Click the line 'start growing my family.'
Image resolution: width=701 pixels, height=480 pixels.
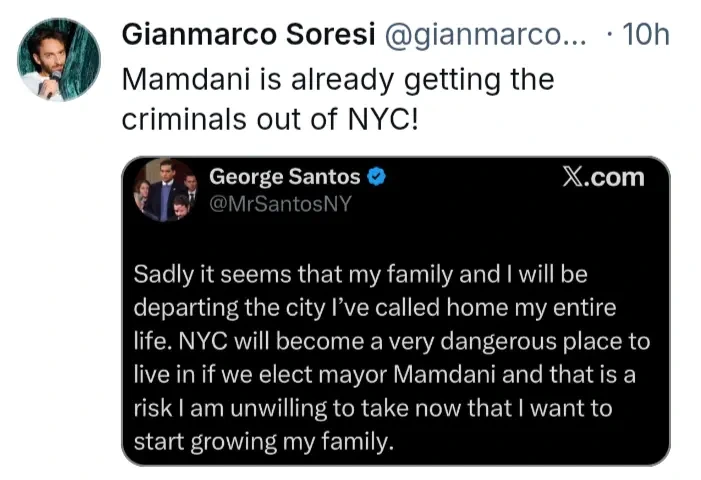pos(263,442)
